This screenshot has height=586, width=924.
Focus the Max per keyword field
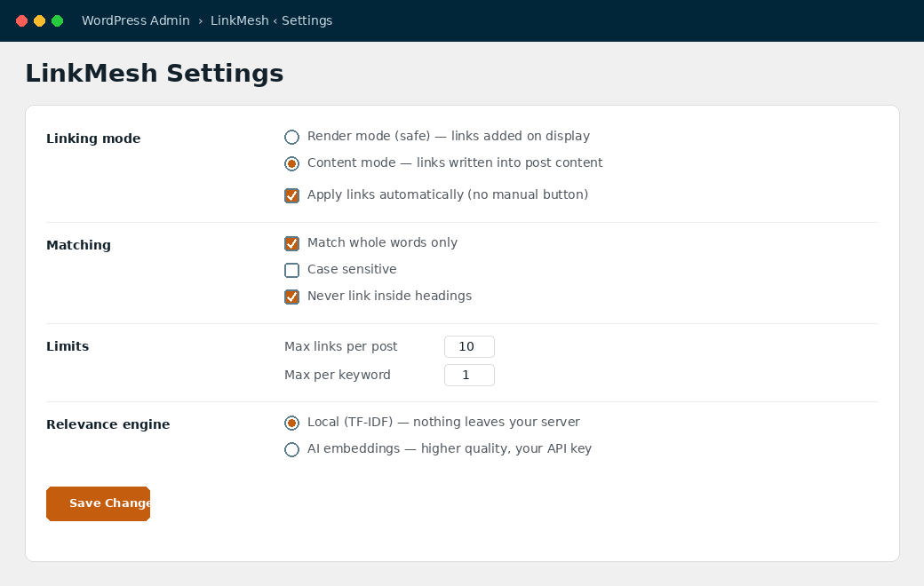[x=469, y=375]
